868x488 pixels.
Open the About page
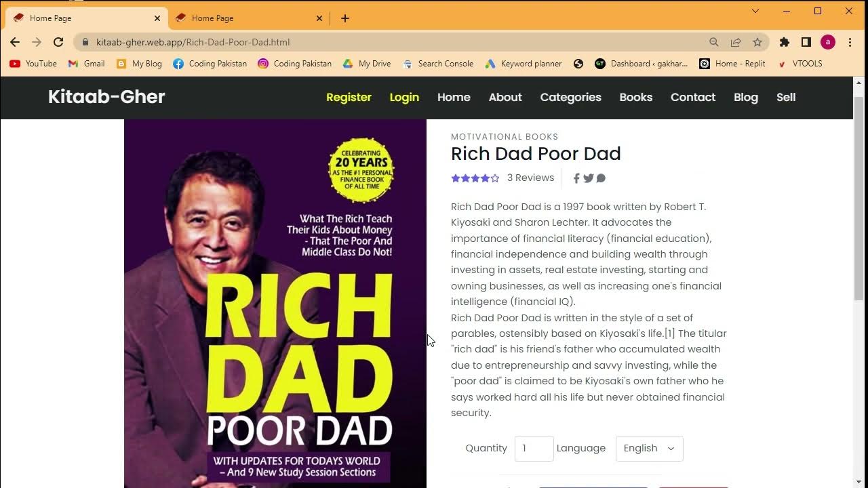tap(505, 98)
